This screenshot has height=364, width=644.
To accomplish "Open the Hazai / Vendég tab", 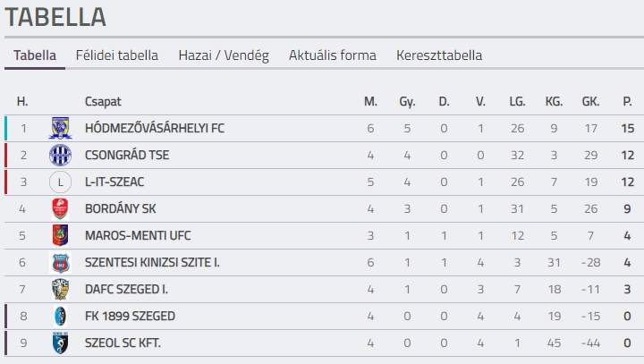I will coord(224,55).
